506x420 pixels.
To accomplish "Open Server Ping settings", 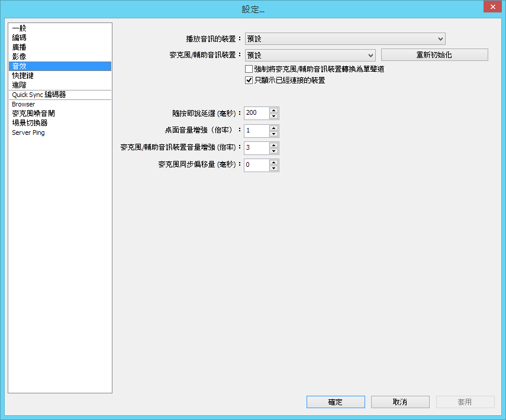I will click(60, 133).
